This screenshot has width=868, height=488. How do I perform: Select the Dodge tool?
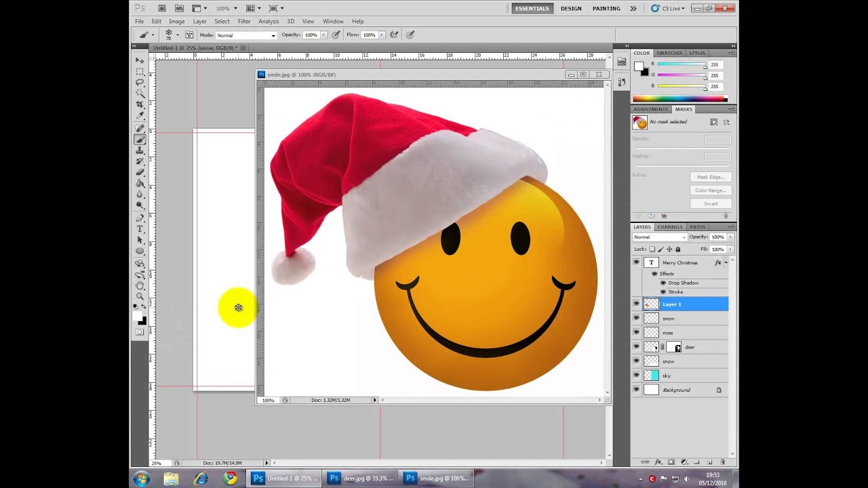[140, 205]
